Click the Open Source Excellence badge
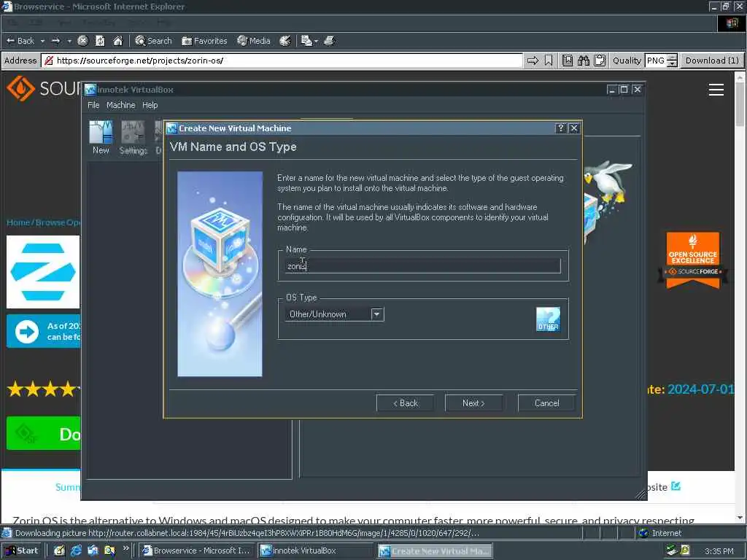This screenshot has height=560, width=747. [693, 260]
